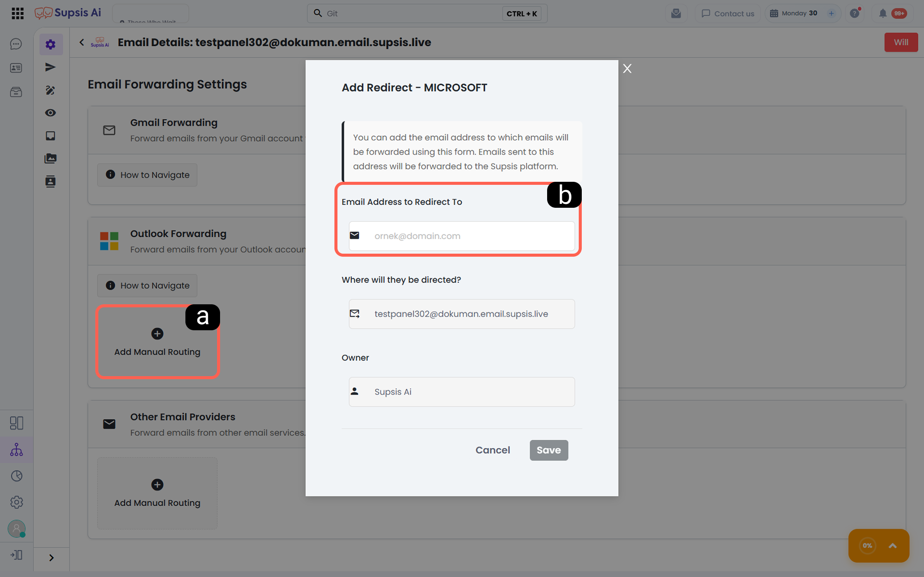The height and width of the screenshot is (577, 924).
Task: Click the Owner field showing Supsis Ai
Action: (x=462, y=392)
